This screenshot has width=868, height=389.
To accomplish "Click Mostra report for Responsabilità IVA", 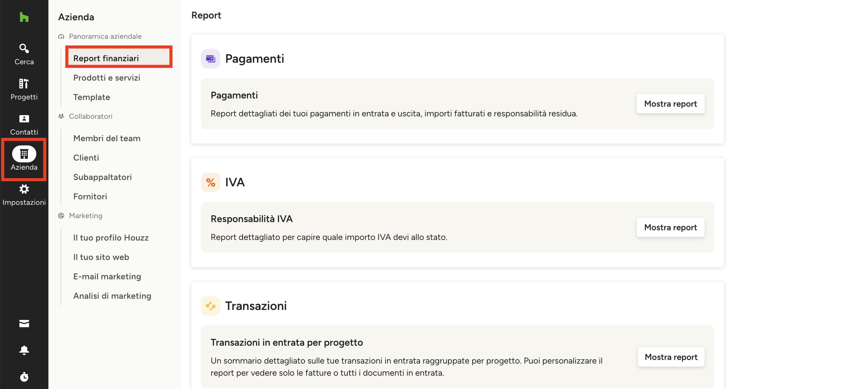I will [x=670, y=227].
